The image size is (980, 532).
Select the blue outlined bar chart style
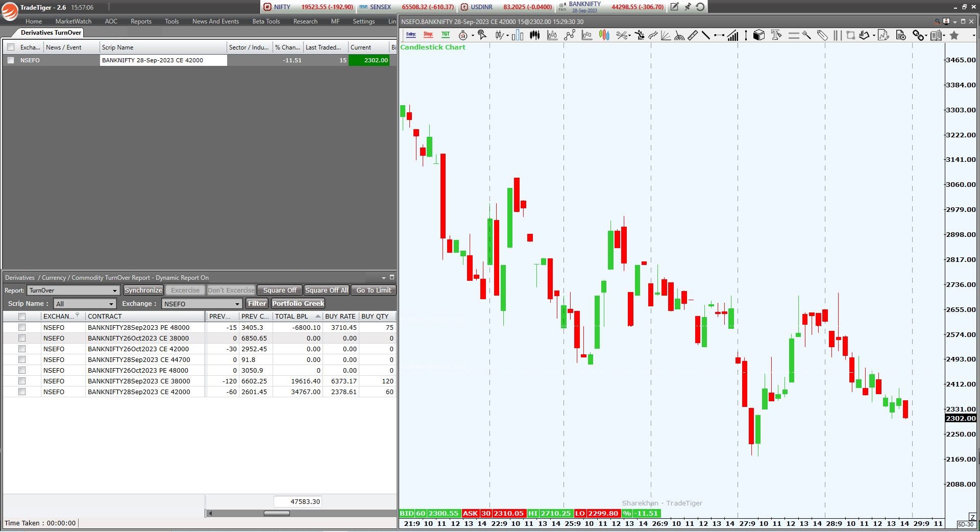pyautogui.click(x=518, y=35)
